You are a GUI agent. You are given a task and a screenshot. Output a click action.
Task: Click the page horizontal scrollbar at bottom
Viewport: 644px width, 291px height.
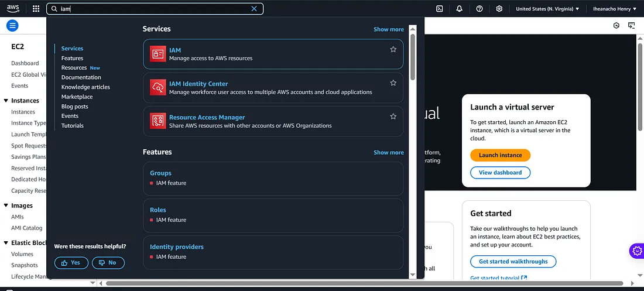pos(365,283)
